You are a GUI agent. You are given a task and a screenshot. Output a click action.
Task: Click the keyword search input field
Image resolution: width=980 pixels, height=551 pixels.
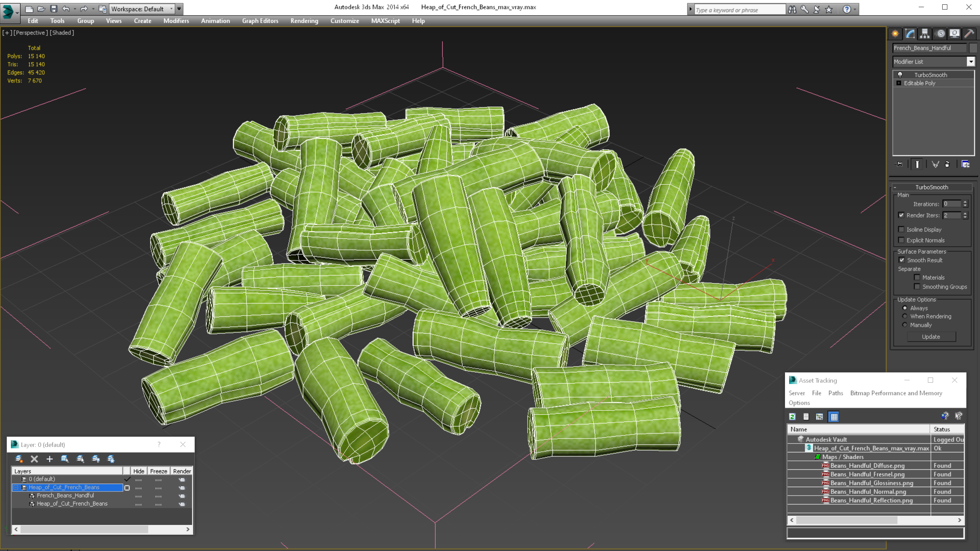pos(739,10)
